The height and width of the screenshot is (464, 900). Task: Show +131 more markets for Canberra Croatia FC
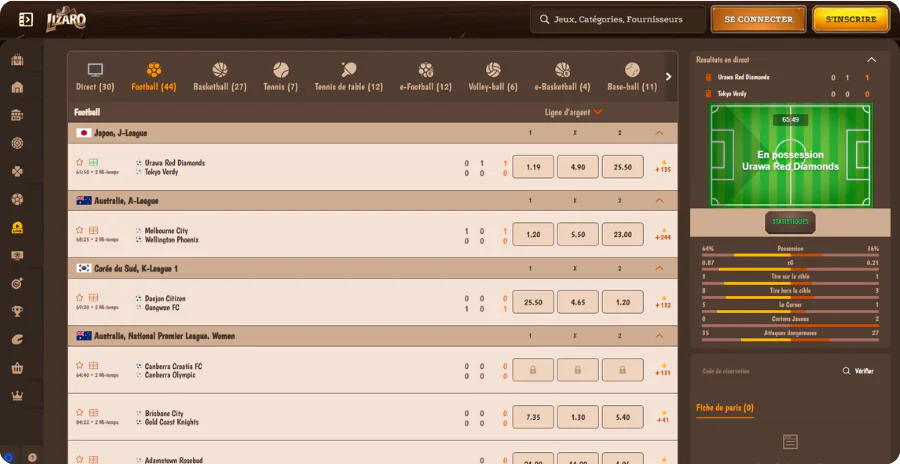[x=663, y=370]
